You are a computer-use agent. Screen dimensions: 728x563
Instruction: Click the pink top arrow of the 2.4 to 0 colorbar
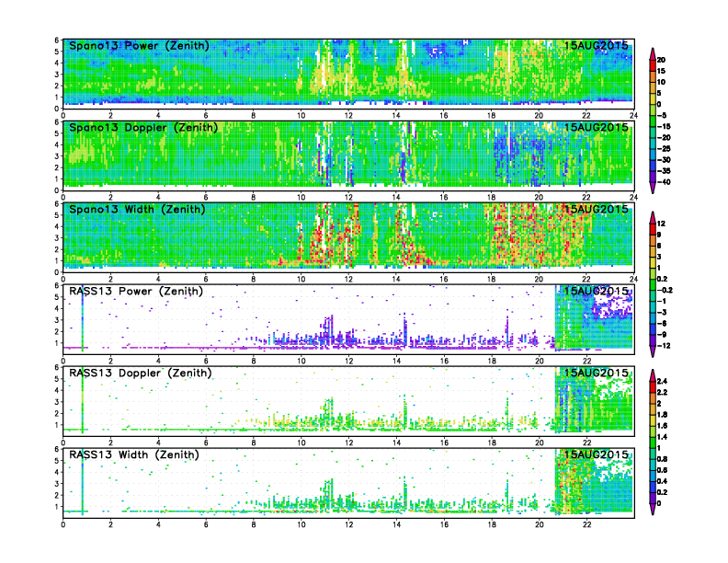click(x=653, y=375)
